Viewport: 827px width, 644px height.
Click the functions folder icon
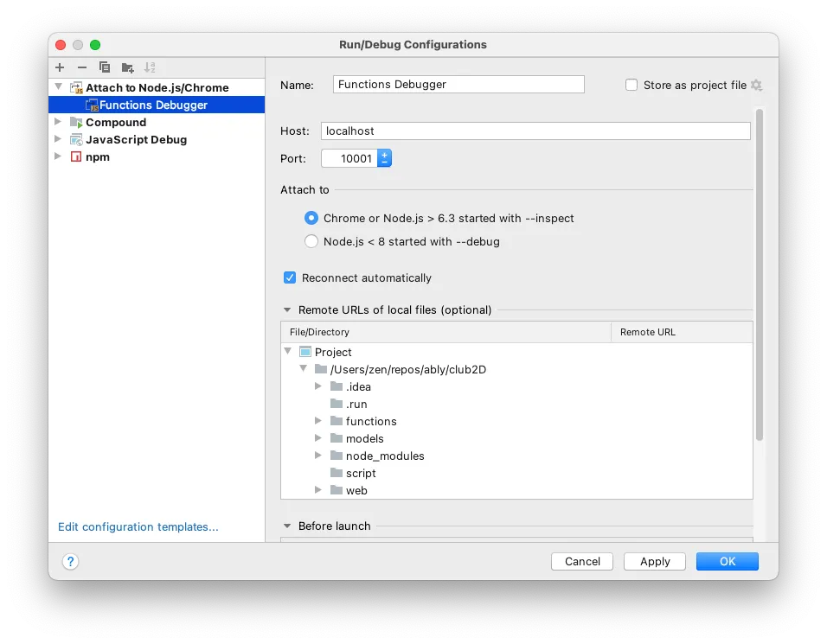[337, 421]
